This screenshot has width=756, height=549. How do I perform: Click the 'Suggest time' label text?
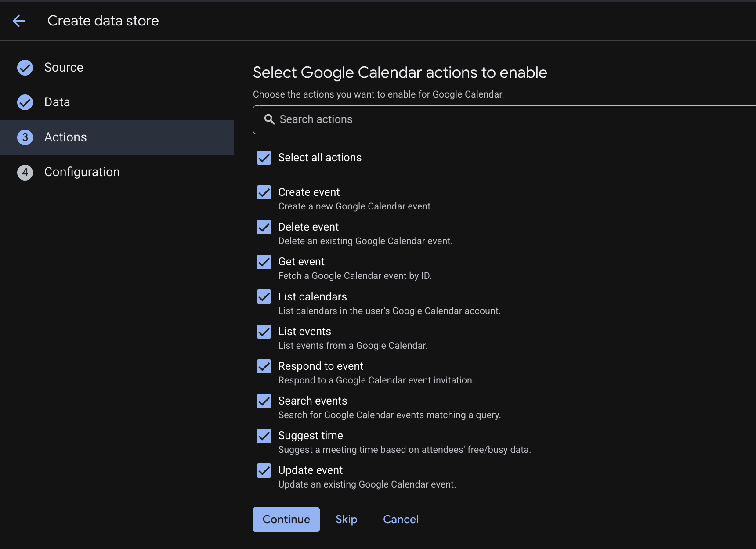click(x=311, y=436)
